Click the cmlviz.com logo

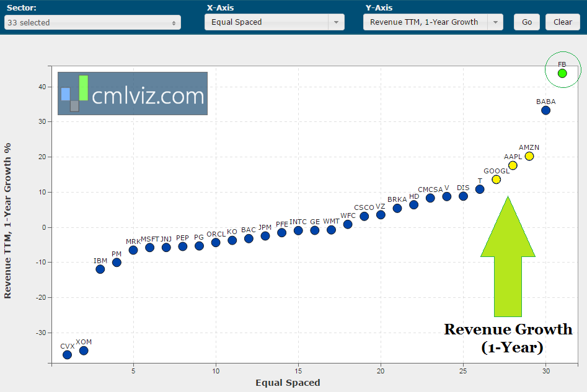click(x=133, y=94)
